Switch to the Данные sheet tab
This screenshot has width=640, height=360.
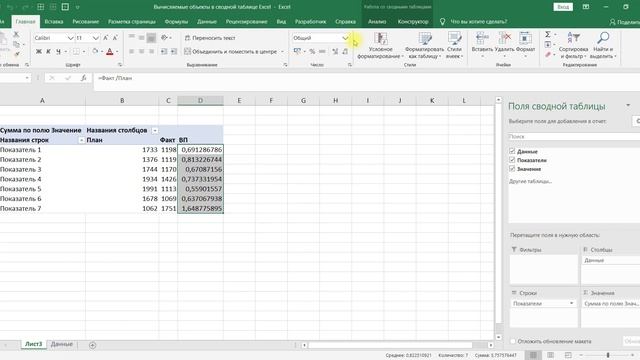coord(62,344)
